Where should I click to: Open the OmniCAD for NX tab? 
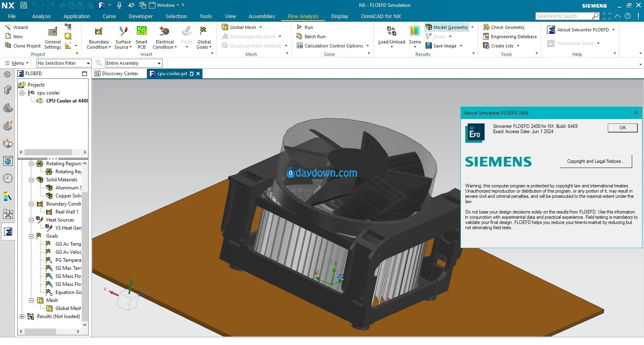[381, 16]
